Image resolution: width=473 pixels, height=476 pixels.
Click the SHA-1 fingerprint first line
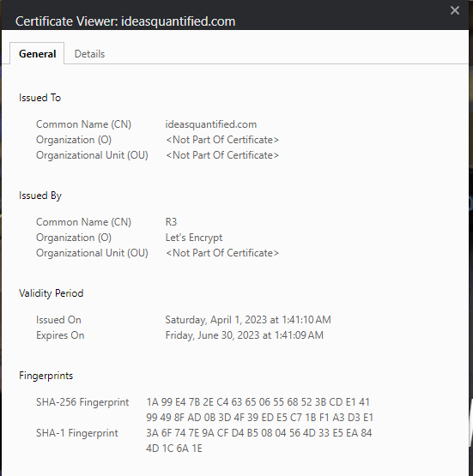[259, 433]
